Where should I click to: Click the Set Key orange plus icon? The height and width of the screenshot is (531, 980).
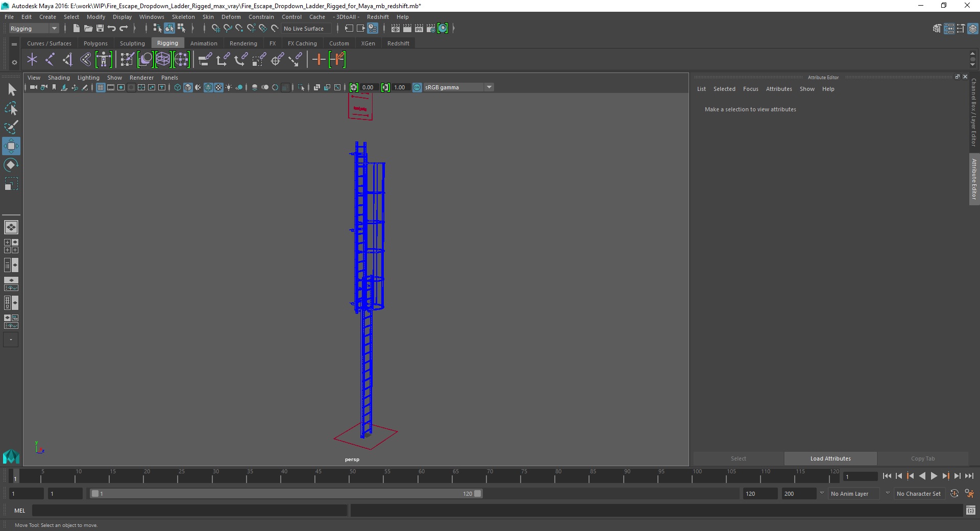pos(318,60)
